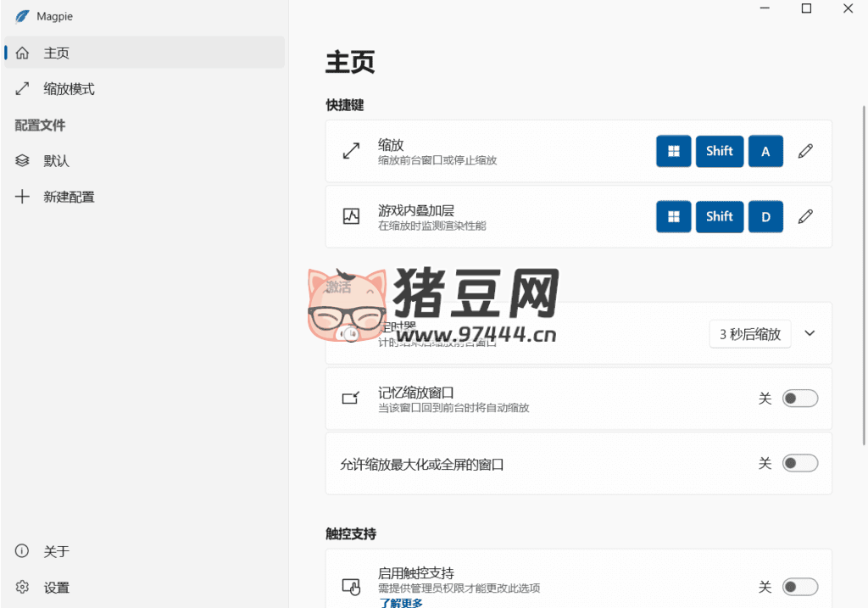The height and width of the screenshot is (608, 868).
Task: Create a profile with 新建配置
Action: (69, 197)
